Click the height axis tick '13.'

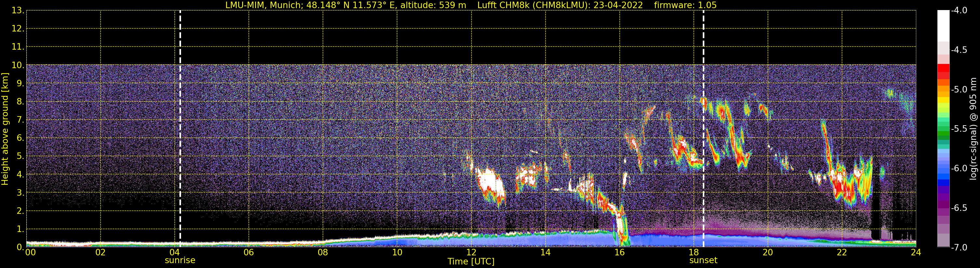[x=18, y=10]
